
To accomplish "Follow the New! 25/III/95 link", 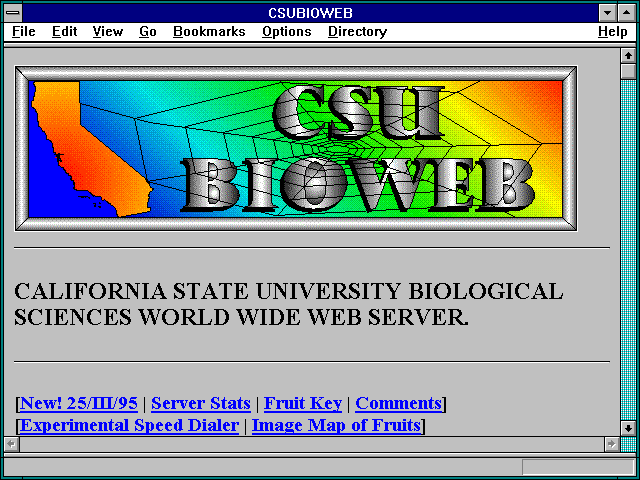I will (79, 403).
